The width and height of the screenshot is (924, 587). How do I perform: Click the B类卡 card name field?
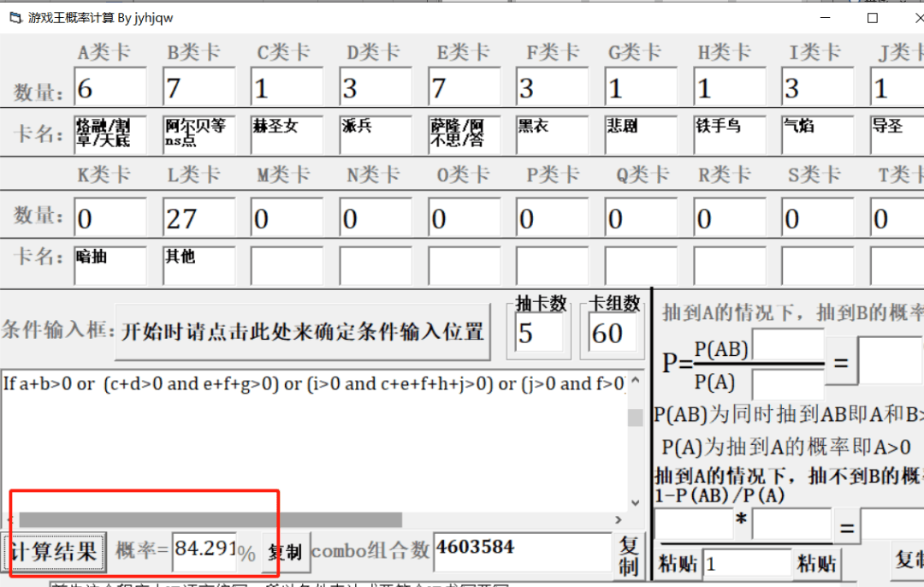pyautogui.click(x=198, y=134)
